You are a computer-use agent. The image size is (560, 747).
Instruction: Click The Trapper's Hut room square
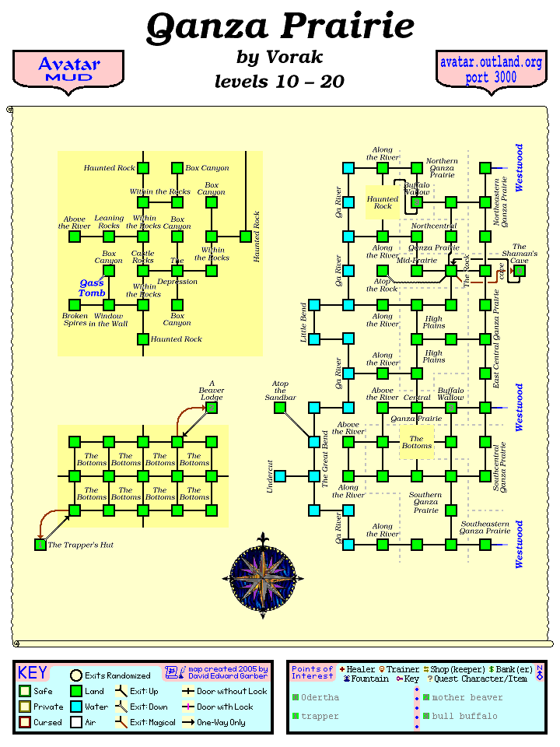(x=40, y=545)
